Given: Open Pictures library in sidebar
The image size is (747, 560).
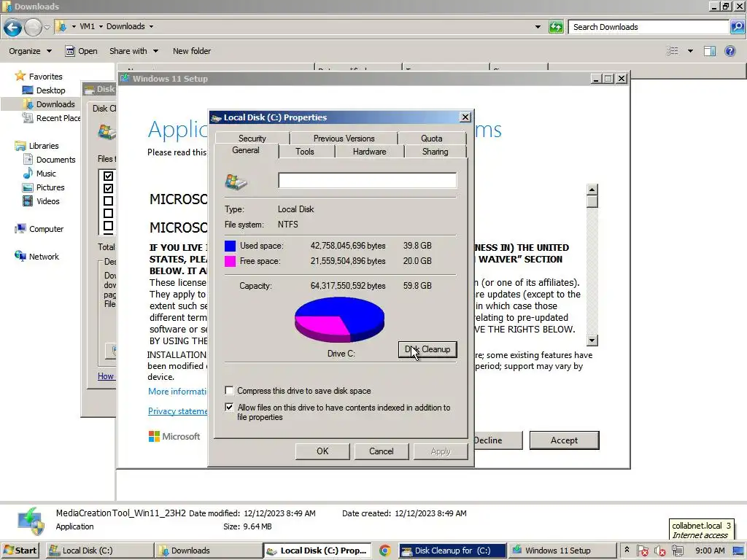Looking at the screenshot, I should [x=44, y=187].
